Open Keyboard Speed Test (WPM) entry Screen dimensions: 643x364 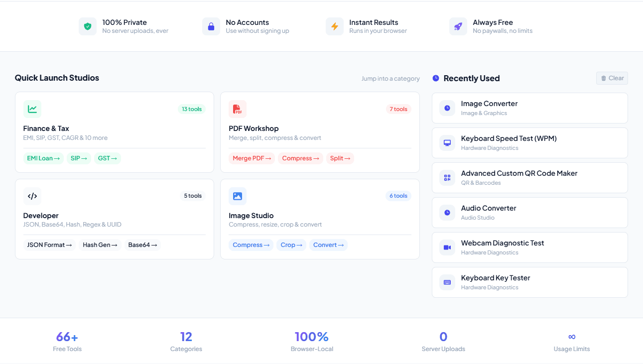click(x=530, y=143)
